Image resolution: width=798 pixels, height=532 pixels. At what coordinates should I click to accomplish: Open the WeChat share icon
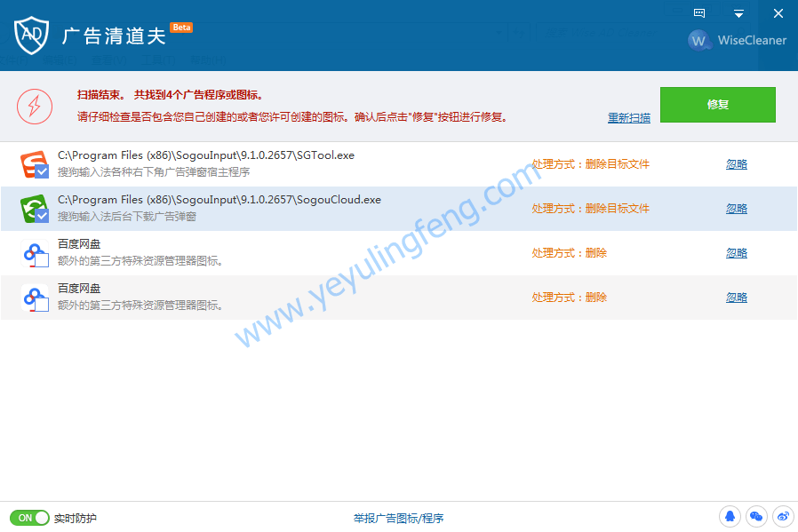[756, 516]
